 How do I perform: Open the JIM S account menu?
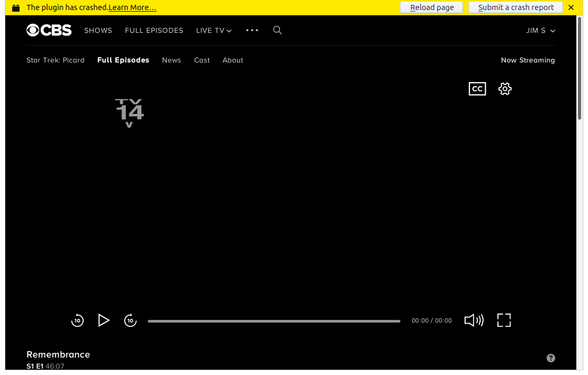tap(540, 30)
